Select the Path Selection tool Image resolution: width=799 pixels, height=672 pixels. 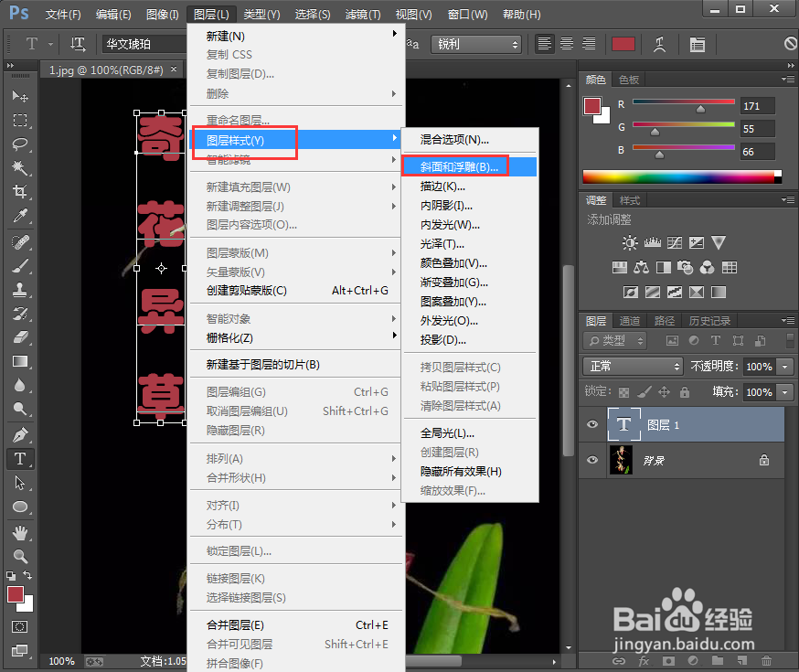[x=20, y=483]
